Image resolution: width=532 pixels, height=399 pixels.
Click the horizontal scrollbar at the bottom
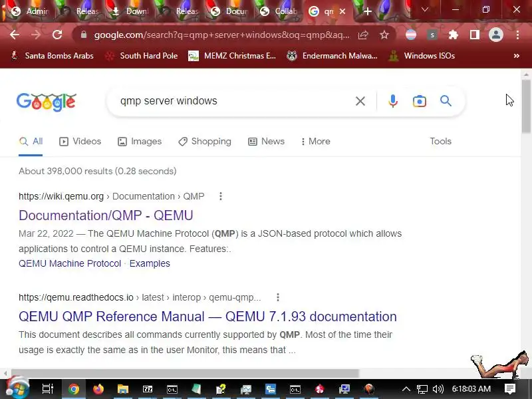click(186, 373)
